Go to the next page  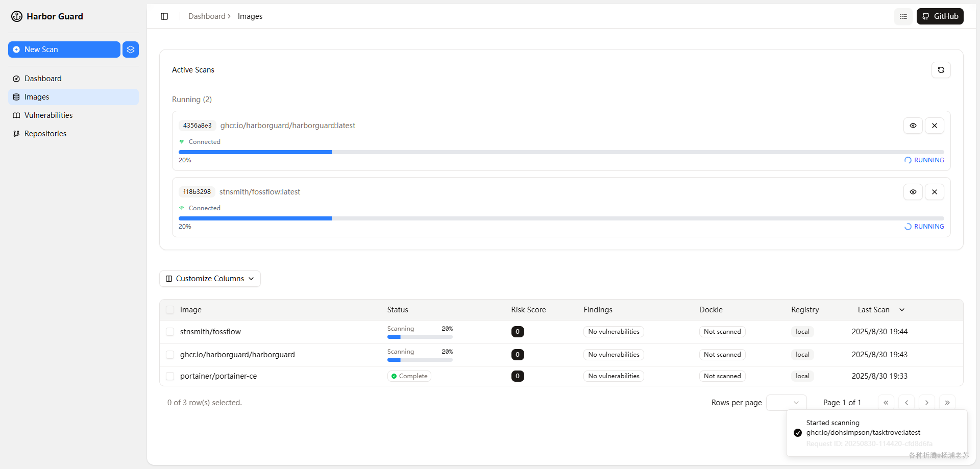tap(927, 403)
